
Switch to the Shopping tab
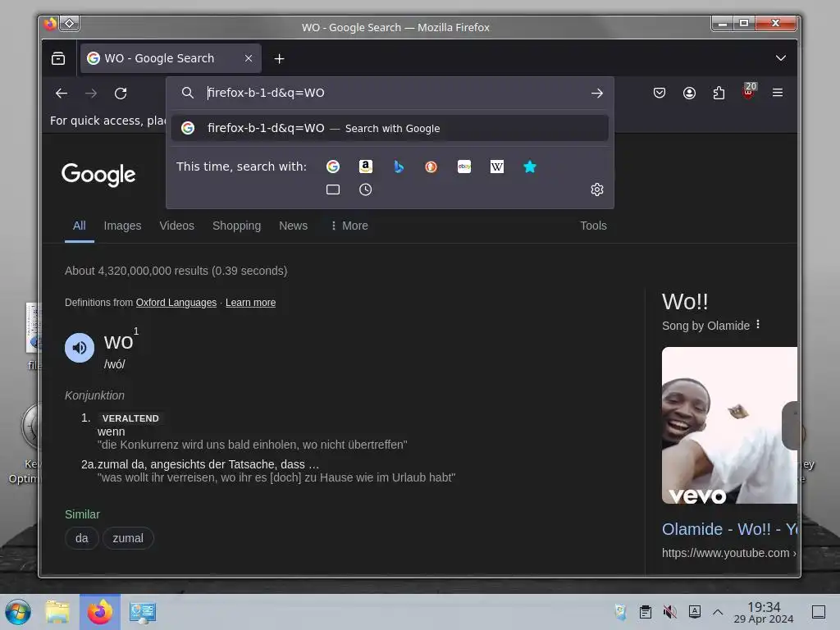coord(236,226)
